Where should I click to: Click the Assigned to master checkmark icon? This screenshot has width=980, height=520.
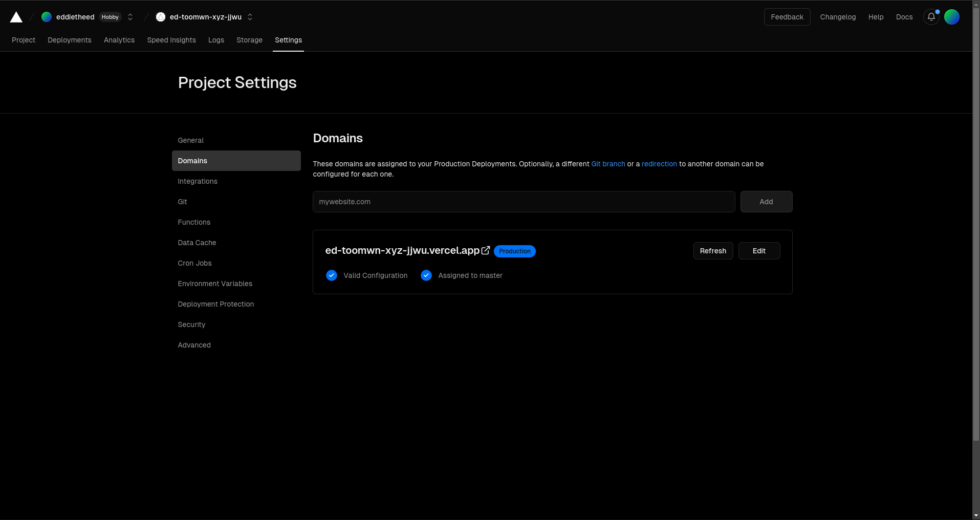pyautogui.click(x=426, y=275)
